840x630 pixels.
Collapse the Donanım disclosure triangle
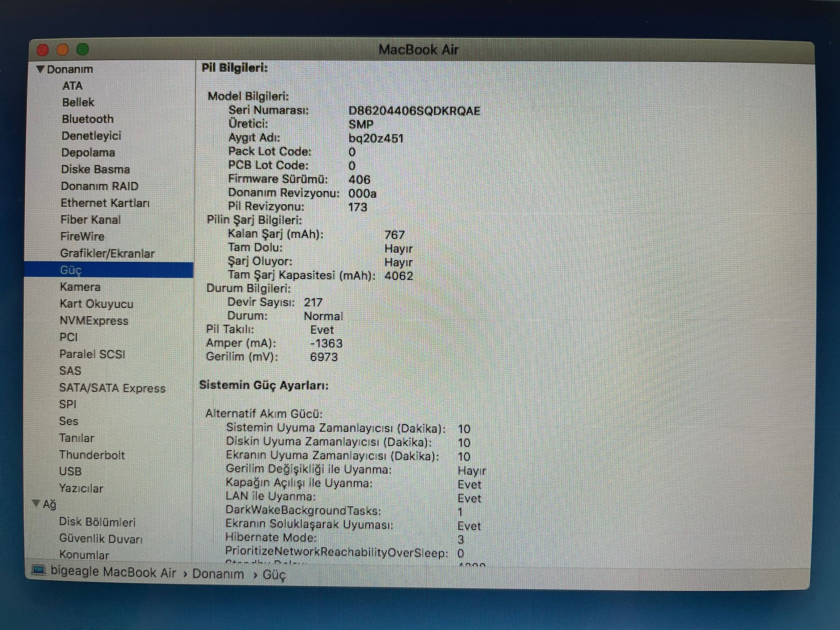coord(40,69)
